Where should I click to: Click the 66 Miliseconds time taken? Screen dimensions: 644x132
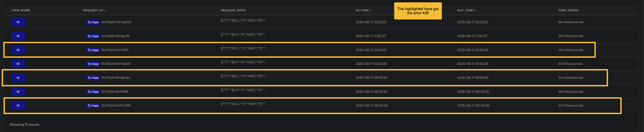(x=571, y=92)
